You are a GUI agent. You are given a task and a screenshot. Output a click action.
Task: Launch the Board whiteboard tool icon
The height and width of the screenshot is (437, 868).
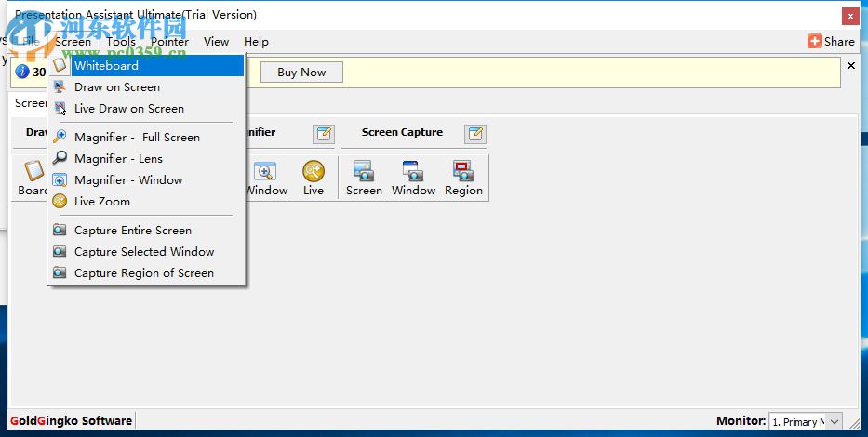click(x=33, y=179)
